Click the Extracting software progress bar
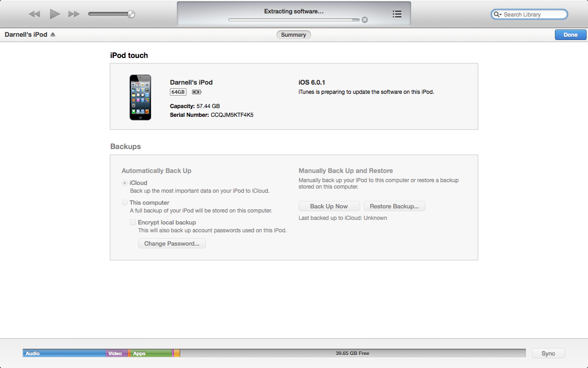Screen dimensions: 588x368 [294, 20]
